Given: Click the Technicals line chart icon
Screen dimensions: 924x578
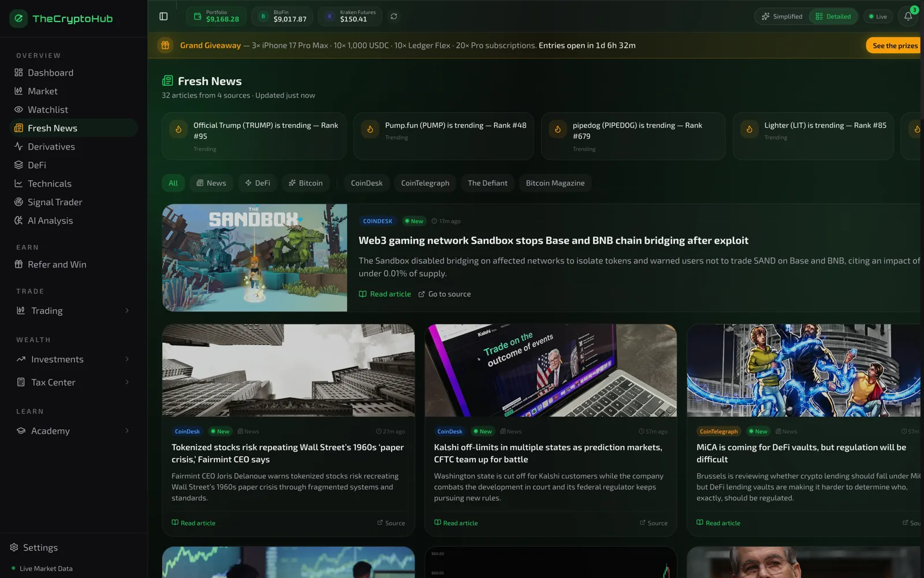Looking at the screenshot, I should pos(18,183).
